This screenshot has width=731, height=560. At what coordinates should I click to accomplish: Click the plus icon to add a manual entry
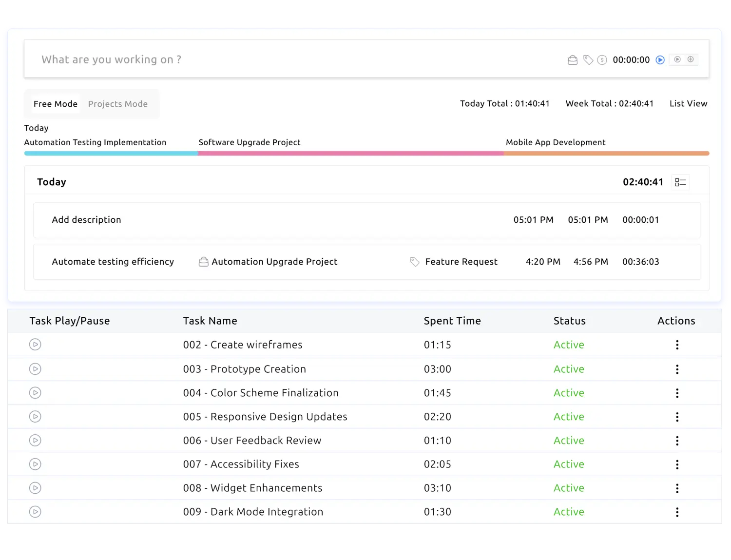(691, 59)
